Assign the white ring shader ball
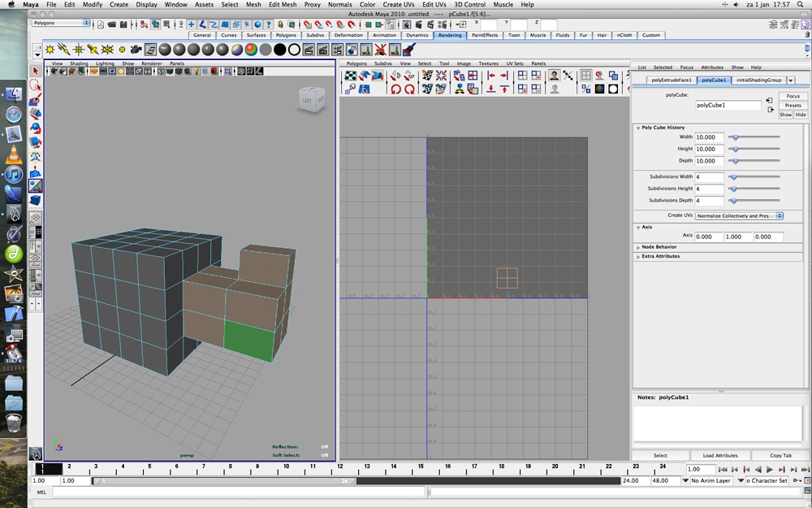 (x=294, y=50)
